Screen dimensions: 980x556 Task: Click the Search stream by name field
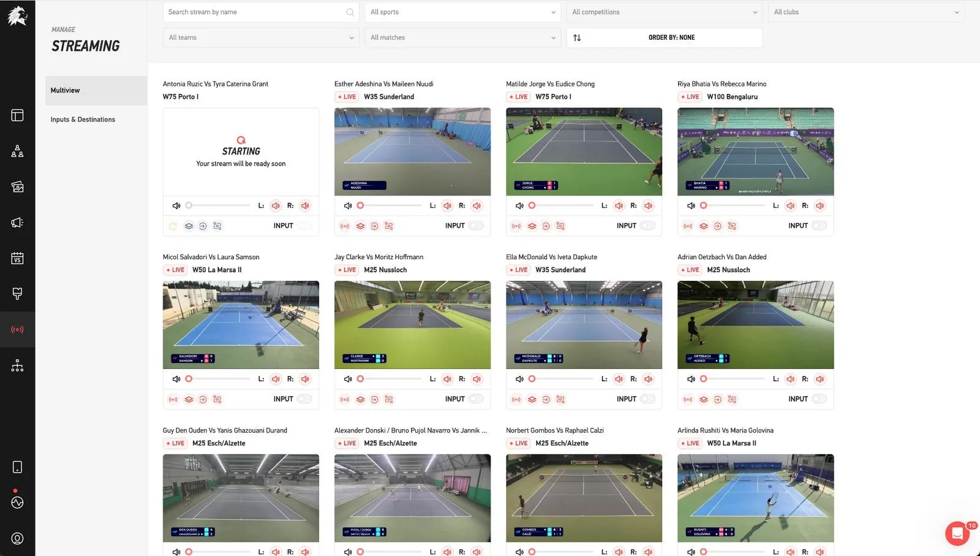click(261, 12)
